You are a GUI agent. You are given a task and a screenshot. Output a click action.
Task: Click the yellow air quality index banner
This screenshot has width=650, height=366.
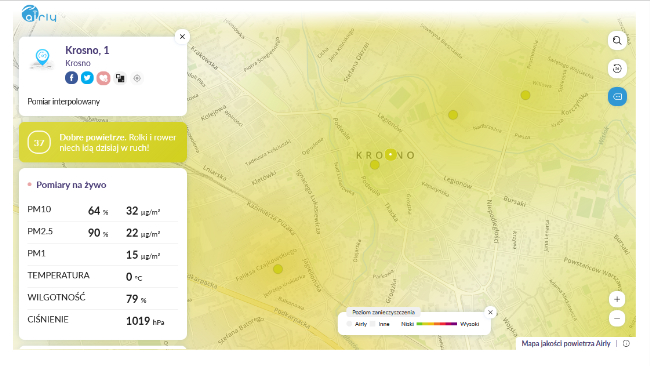[x=103, y=142]
